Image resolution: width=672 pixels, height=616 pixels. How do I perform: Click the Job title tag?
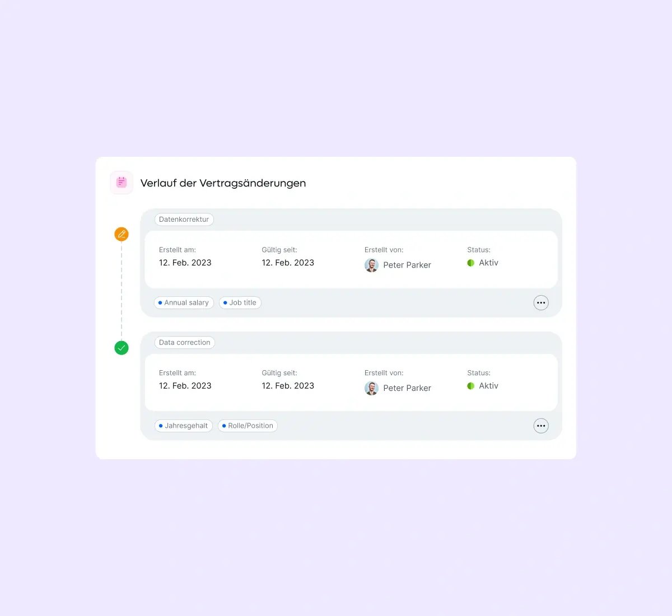240,303
